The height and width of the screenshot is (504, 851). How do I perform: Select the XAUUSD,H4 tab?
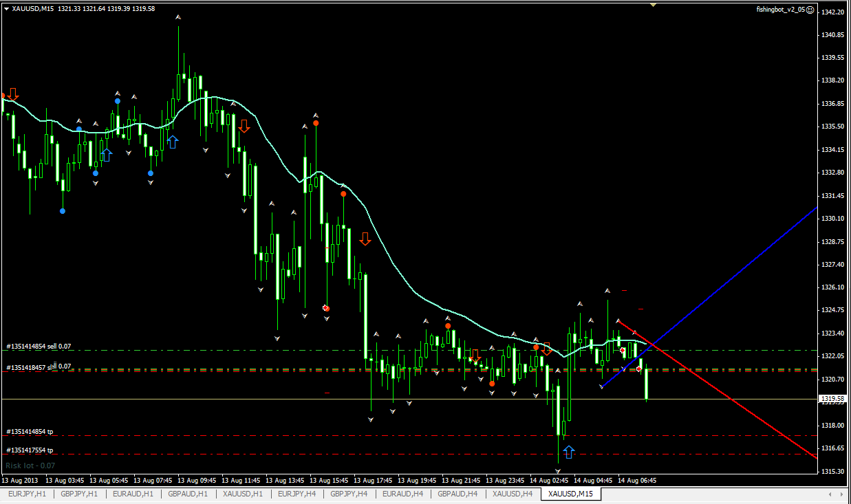(x=513, y=494)
